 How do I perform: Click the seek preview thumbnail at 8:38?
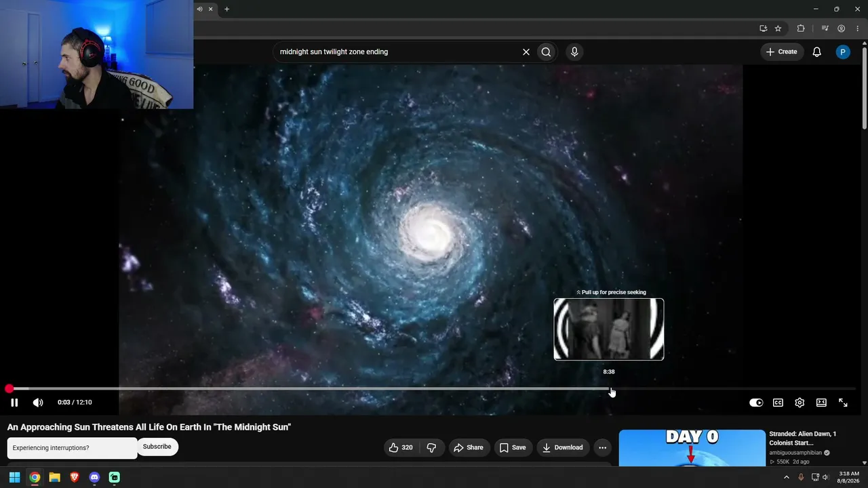[609, 329]
